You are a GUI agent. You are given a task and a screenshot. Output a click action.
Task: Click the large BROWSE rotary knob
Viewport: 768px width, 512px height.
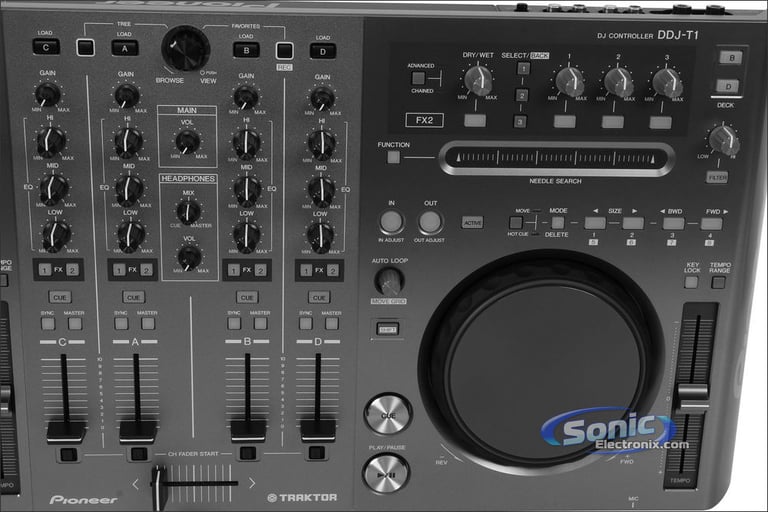(186, 49)
